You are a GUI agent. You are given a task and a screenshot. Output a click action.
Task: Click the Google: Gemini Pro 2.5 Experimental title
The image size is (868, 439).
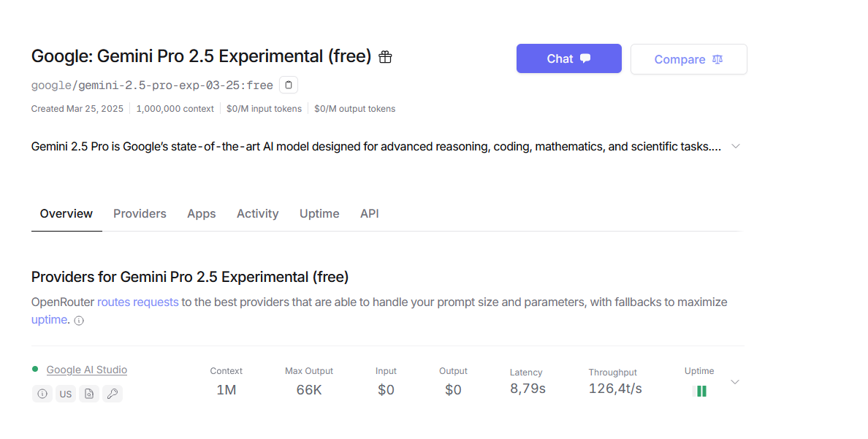click(201, 56)
